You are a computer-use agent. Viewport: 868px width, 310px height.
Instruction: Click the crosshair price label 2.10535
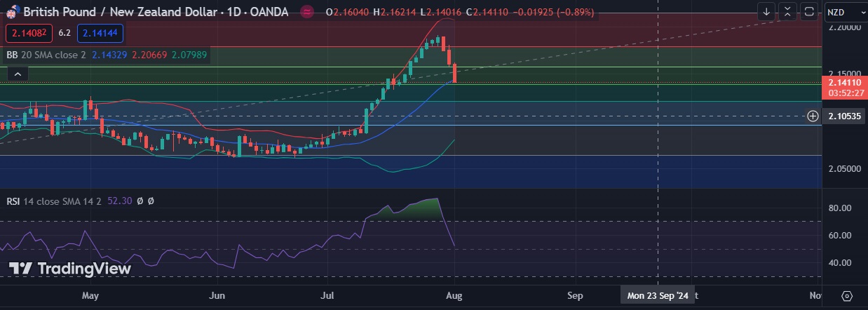coord(845,116)
